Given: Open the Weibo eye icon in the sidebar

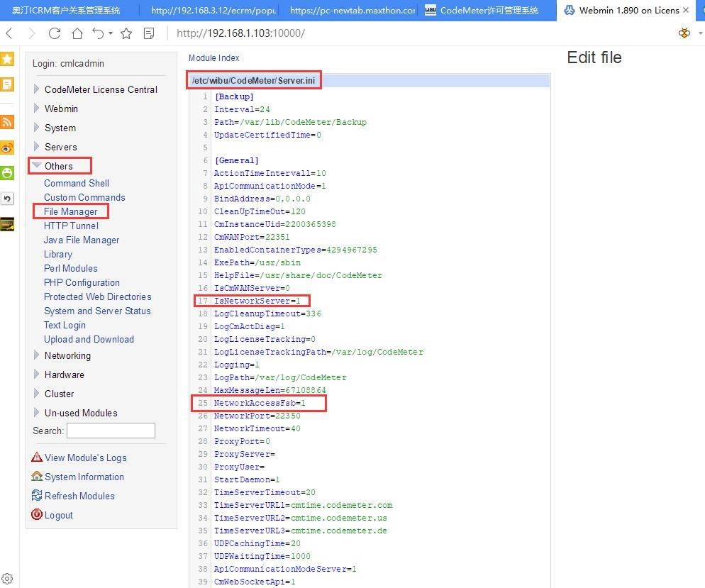Looking at the screenshot, I should tap(7, 148).
